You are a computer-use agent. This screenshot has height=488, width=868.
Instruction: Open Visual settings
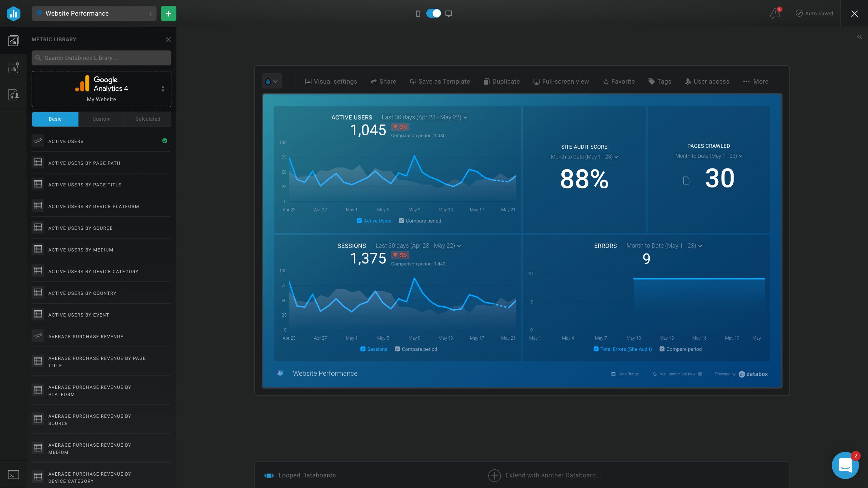pyautogui.click(x=331, y=81)
